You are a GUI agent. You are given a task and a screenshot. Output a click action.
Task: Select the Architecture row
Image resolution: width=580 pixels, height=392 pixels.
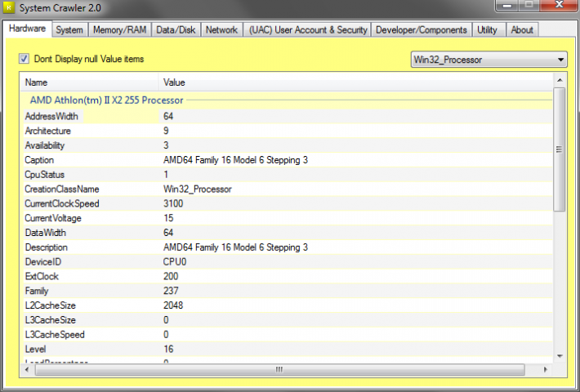pyautogui.click(x=288, y=131)
